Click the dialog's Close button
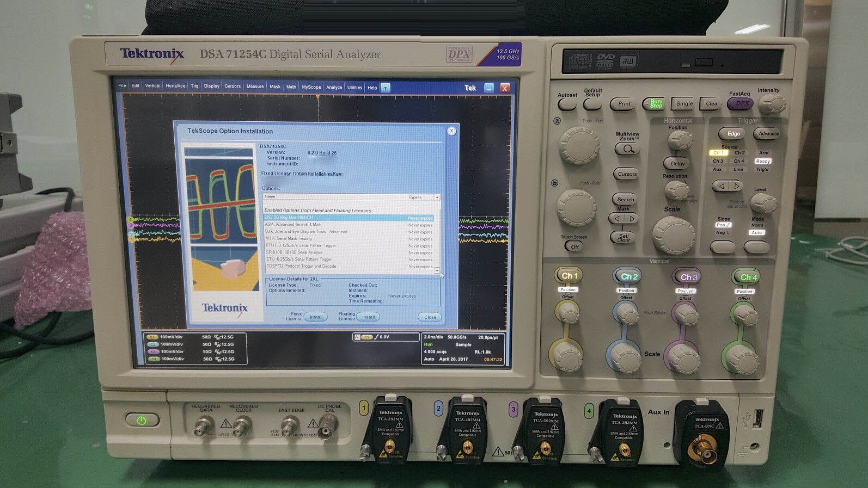The image size is (868, 488). (430, 317)
